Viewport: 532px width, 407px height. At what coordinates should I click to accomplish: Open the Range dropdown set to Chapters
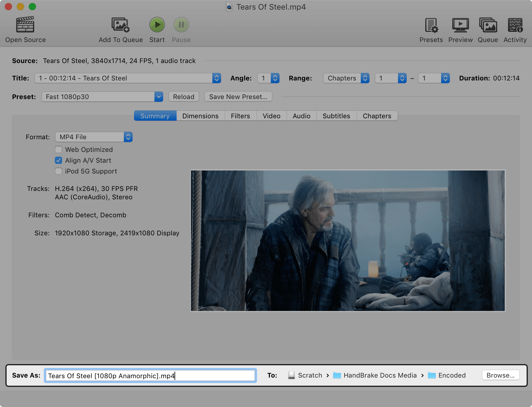346,78
